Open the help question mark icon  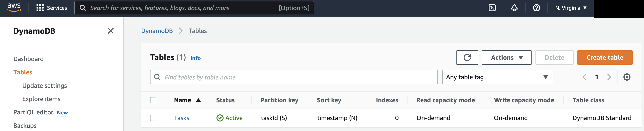[536, 8]
